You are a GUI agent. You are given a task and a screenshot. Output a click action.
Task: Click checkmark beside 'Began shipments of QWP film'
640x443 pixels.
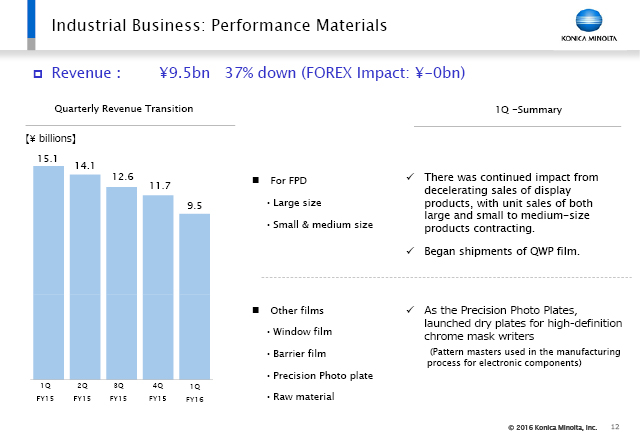pos(410,251)
